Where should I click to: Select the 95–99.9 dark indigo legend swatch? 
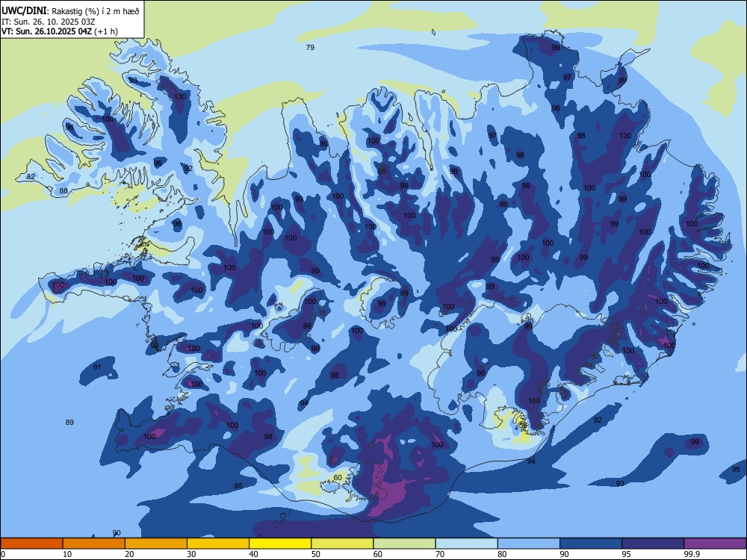(653, 544)
